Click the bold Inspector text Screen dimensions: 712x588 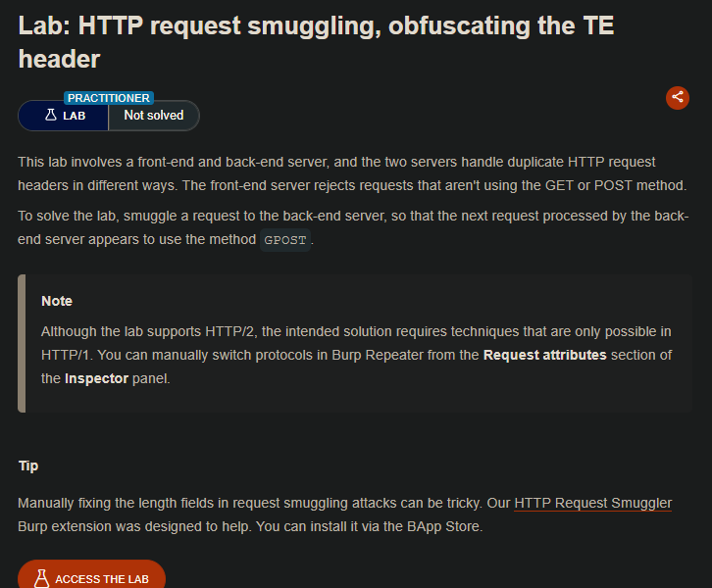point(96,378)
